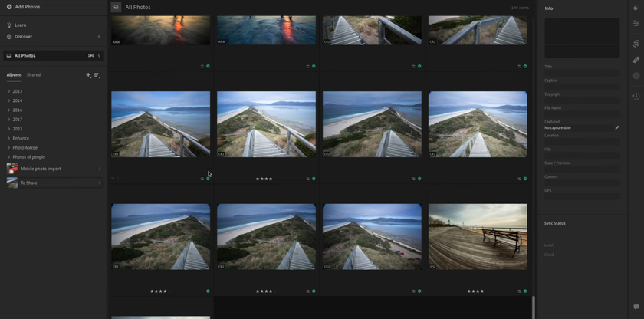Expand the 2023 album folder
Viewport: 644px width, 319px height.
8,129
